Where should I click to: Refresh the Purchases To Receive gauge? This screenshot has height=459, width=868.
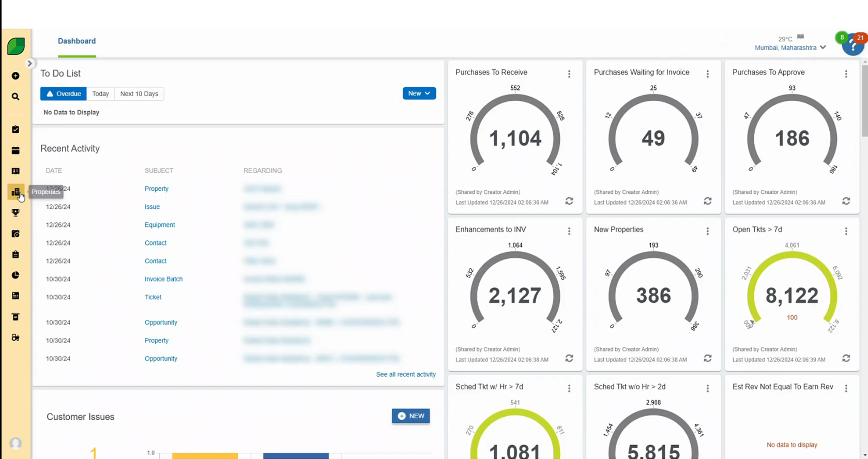point(569,201)
